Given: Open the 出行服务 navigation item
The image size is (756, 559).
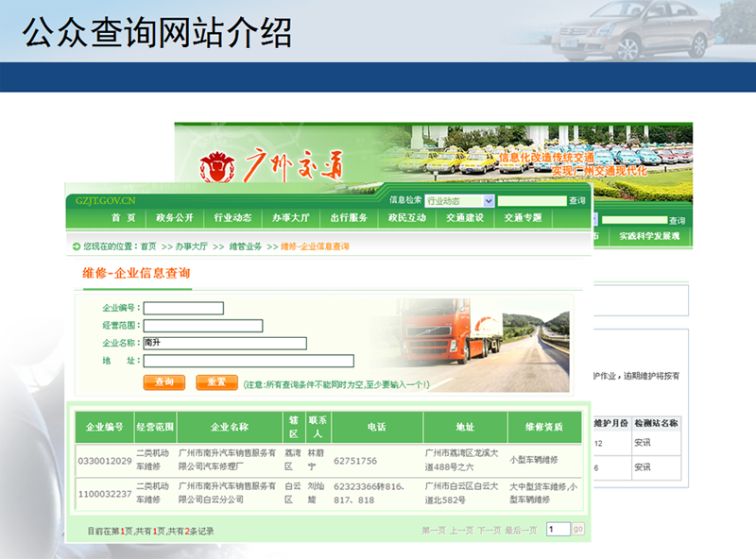Looking at the screenshot, I should pyautogui.click(x=349, y=218).
